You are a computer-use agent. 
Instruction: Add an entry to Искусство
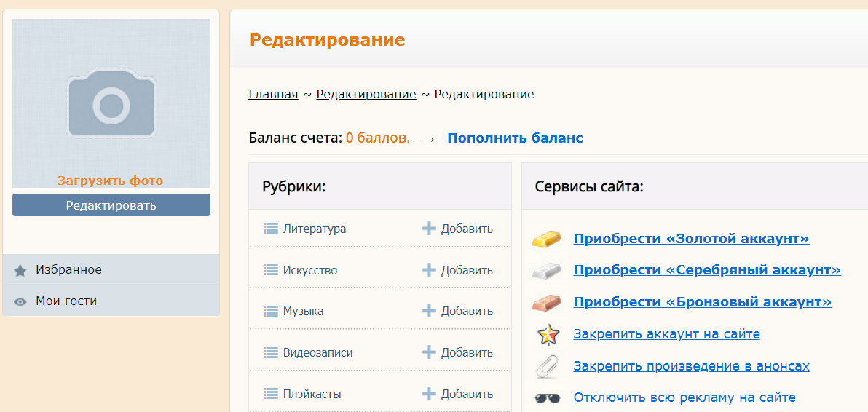[457, 270]
